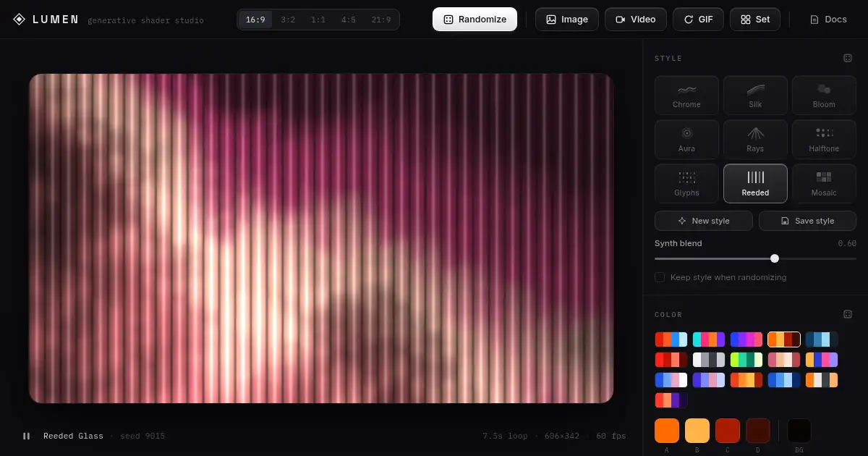Click the active Reeded style tile
The width and height of the screenshot is (868, 456).
tap(755, 184)
